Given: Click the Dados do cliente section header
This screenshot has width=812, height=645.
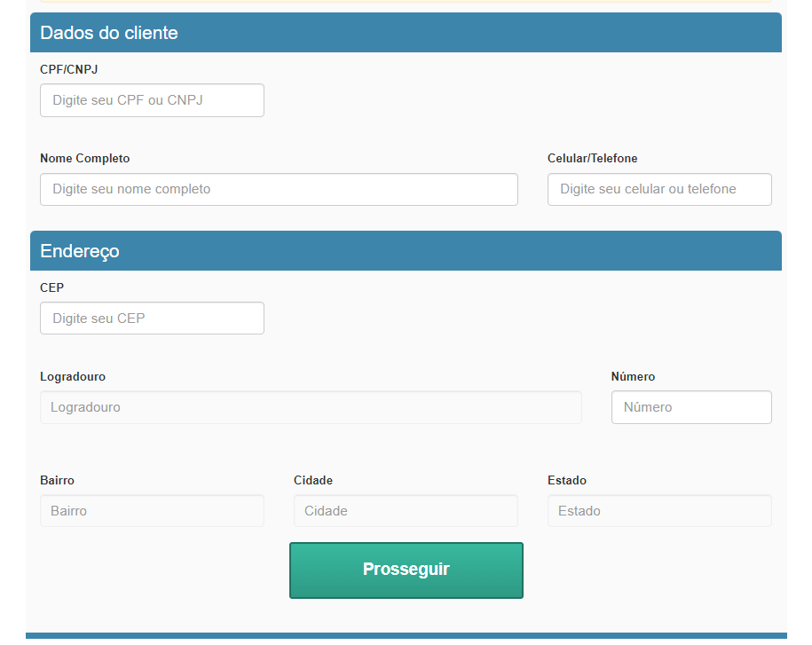Looking at the screenshot, I should (109, 33).
